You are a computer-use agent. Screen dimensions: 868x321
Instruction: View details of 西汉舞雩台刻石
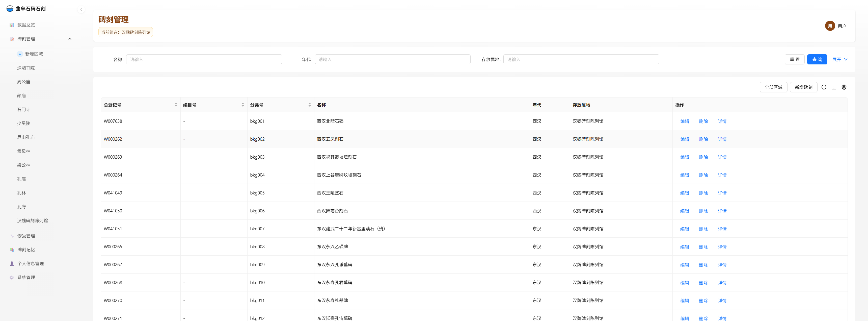pos(722,211)
